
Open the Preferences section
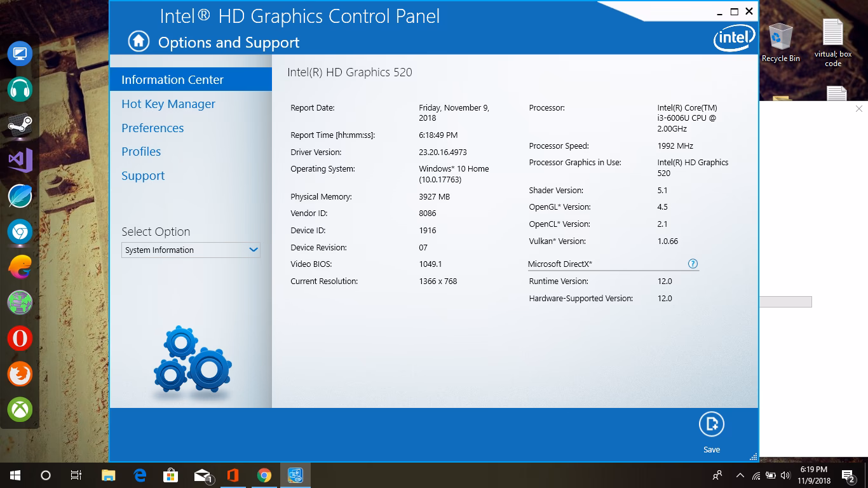pos(153,128)
